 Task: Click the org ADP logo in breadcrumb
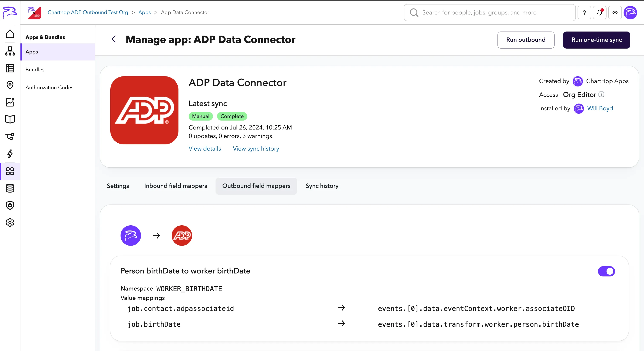[x=34, y=13]
